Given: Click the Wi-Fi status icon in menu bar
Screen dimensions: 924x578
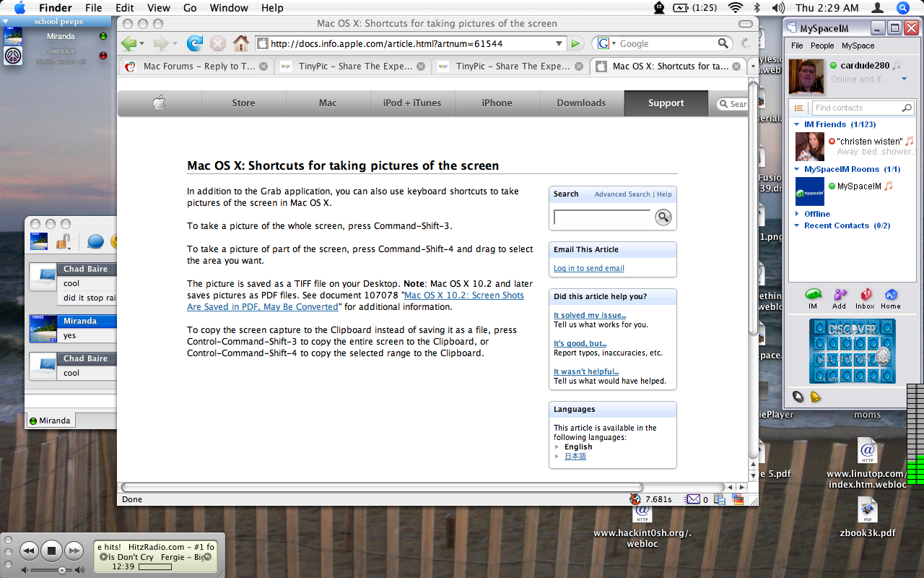Looking at the screenshot, I should tap(735, 8).
